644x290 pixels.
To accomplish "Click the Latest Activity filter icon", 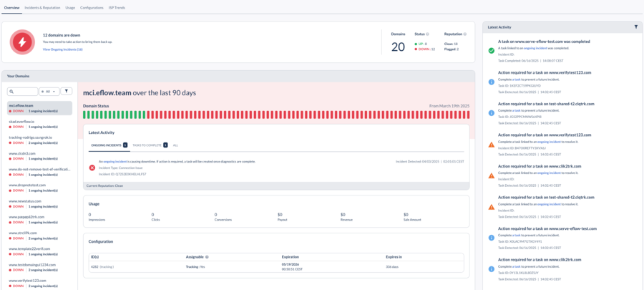I will pyautogui.click(x=635, y=26).
